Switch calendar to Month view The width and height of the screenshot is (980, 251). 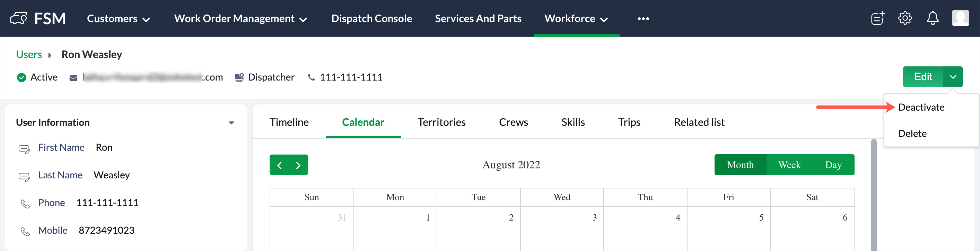(740, 165)
